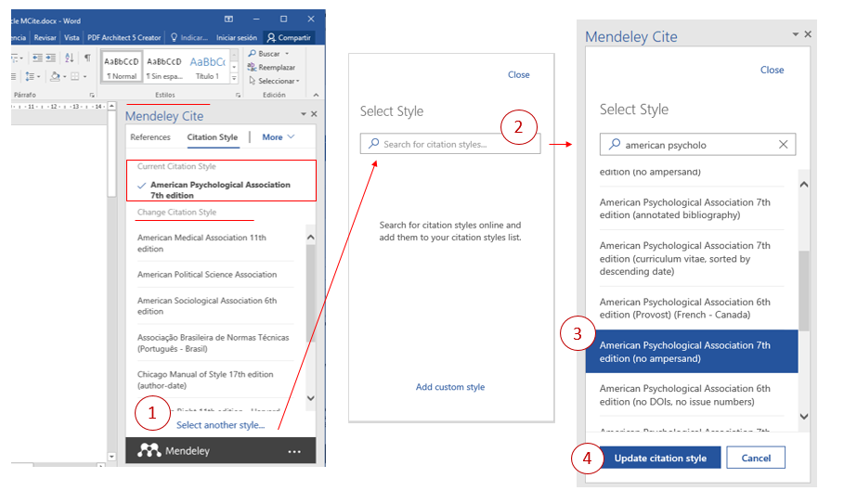Select APA 7th edition (curriculum vitae) style
This screenshot has height=504, width=844.
pos(692,258)
